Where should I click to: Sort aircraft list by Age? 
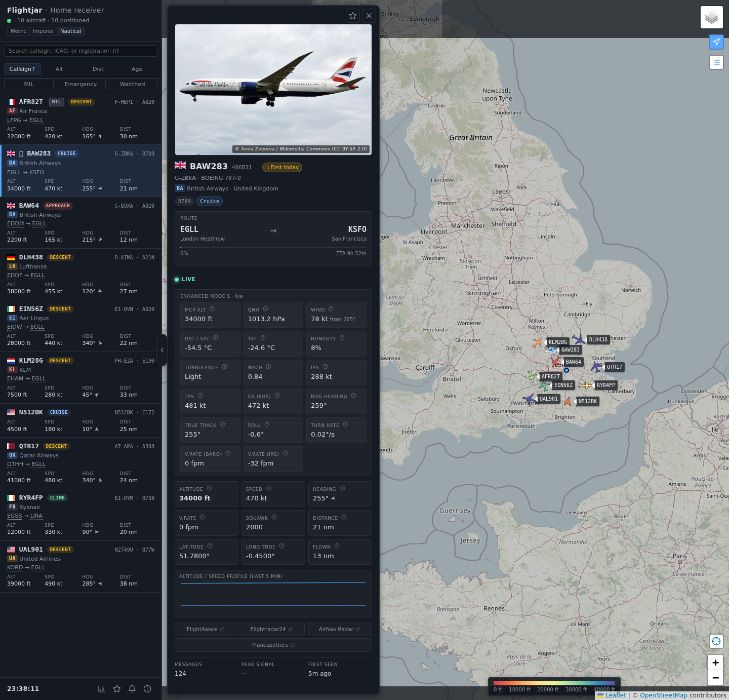137,69
